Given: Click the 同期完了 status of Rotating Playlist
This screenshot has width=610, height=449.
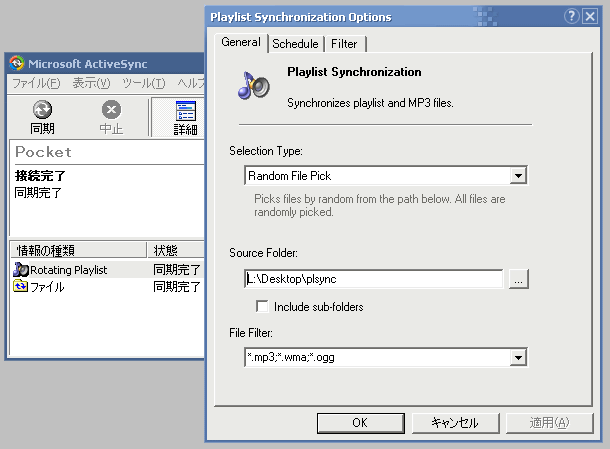Looking at the screenshot, I should 177,270.
